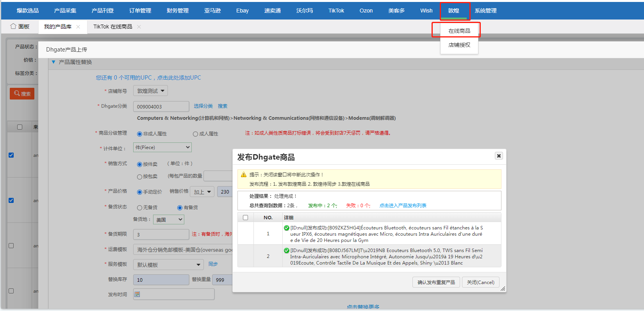Click the 点击替换更多 link

tap(363, 307)
